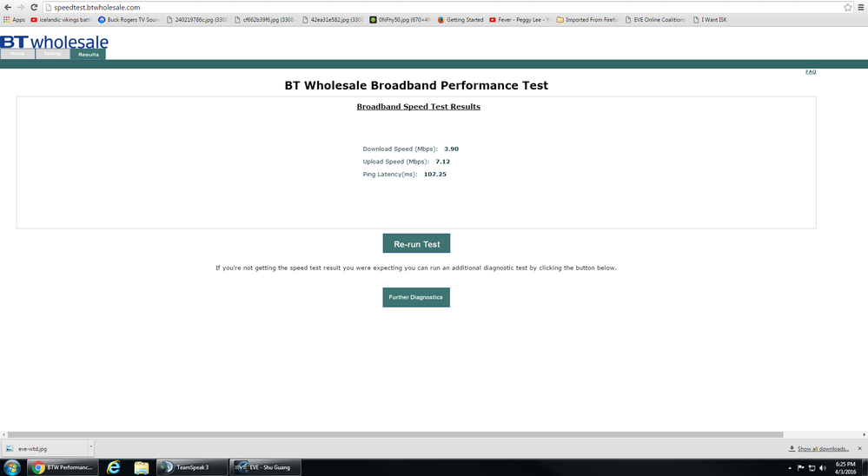Open the FAQ link
This screenshot has height=476, width=868.
(811, 72)
